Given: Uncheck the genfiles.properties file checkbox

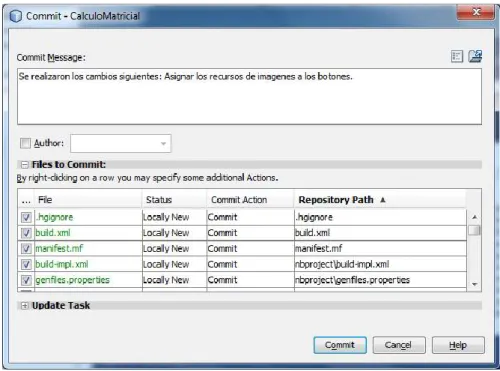Looking at the screenshot, I should pyautogui.click(x=26, y=280).
